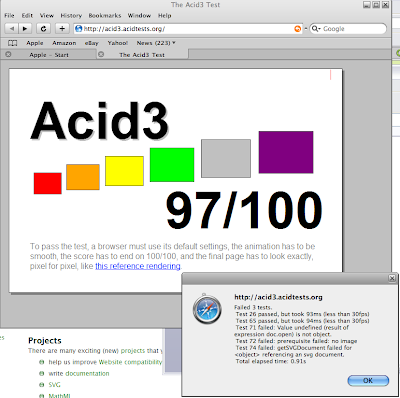Image resolution: width=400 pixels, height=398 pixels.
Task: Open the eBay bookmark
Action: tap(92, 43)
